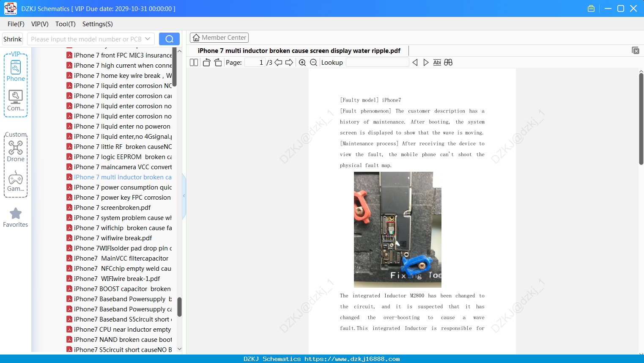Open model number dropdown arrow

click(x=148, y=39)
